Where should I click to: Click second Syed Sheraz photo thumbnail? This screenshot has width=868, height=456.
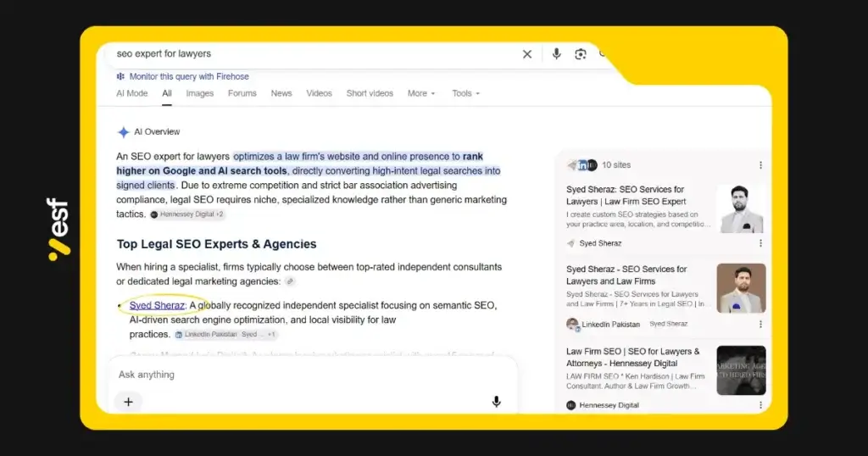(x=741, y=288)
